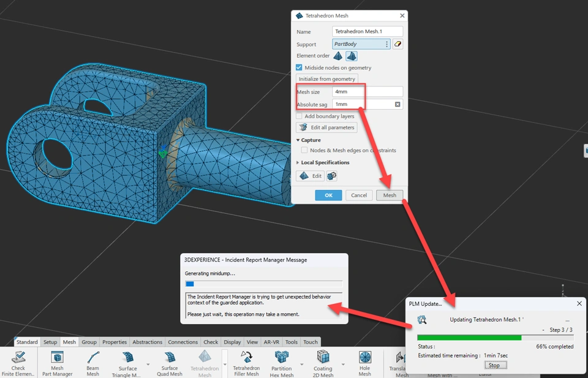Click the Mesh size input field
588x378 pixels.
(367, 91)
